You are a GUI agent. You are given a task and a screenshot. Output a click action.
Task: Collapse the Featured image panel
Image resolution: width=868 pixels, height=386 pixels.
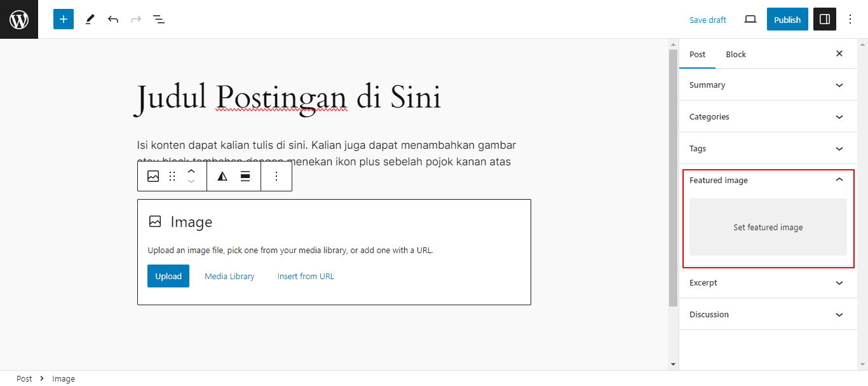[839, 180]
